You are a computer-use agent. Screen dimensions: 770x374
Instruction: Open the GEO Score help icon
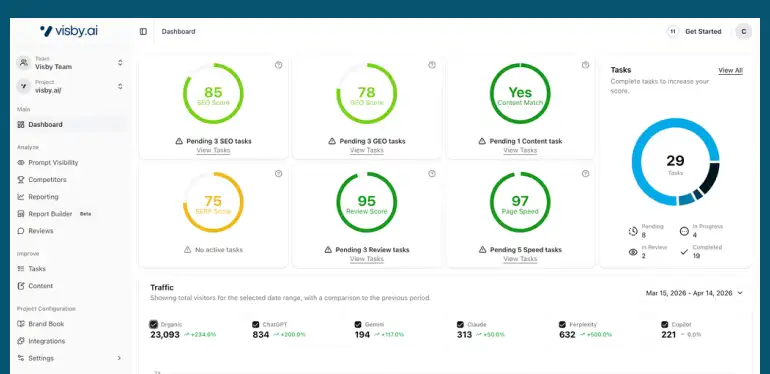click(432, 65)
